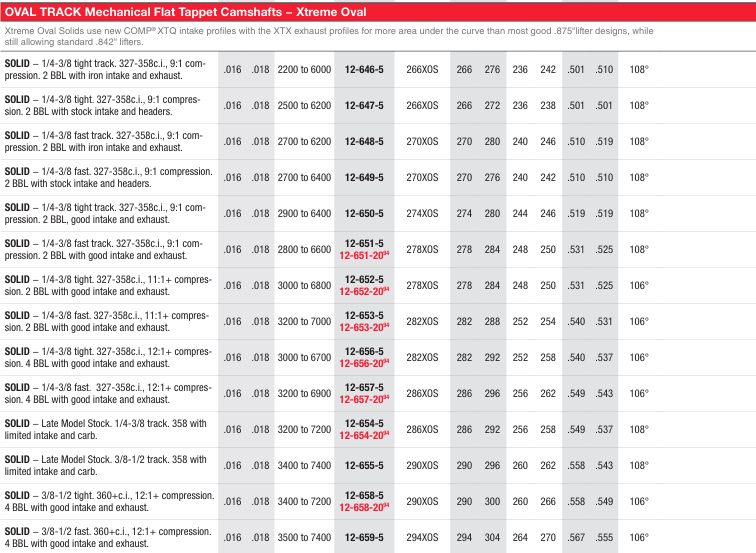Click black part number 12-656-5
Viewport: 756px width, 553px height.
point(364,351)
